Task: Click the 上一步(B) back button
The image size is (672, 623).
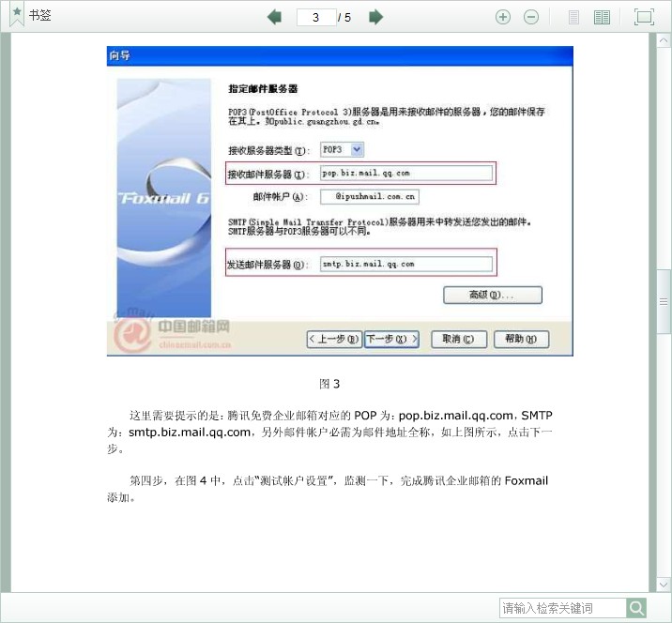Action: tap(335, 339)
